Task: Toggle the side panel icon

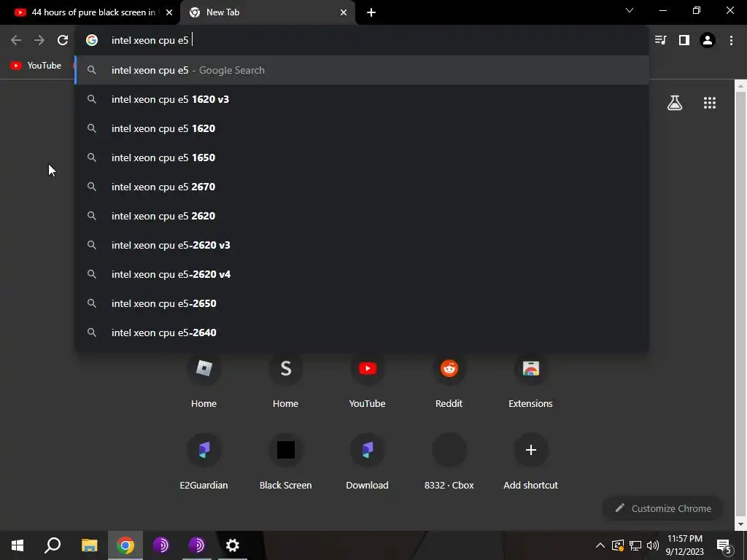Action: (x=684, y=41)
